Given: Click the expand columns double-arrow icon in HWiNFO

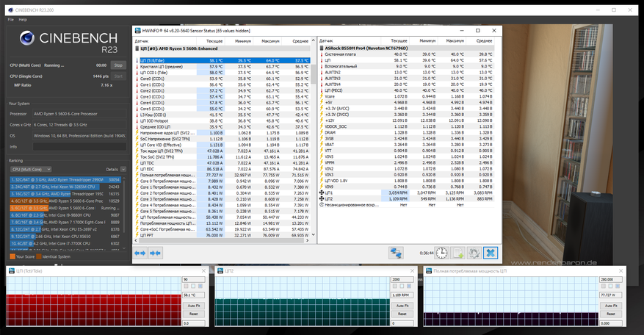Looking at the screenshot, I should click(x=140, y=253).
